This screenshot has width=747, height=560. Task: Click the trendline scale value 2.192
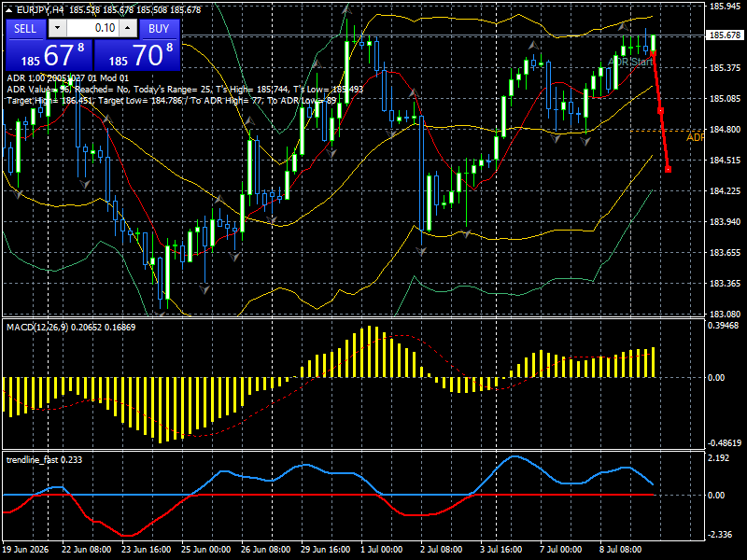pyautogui.click(x=719, y=458)
